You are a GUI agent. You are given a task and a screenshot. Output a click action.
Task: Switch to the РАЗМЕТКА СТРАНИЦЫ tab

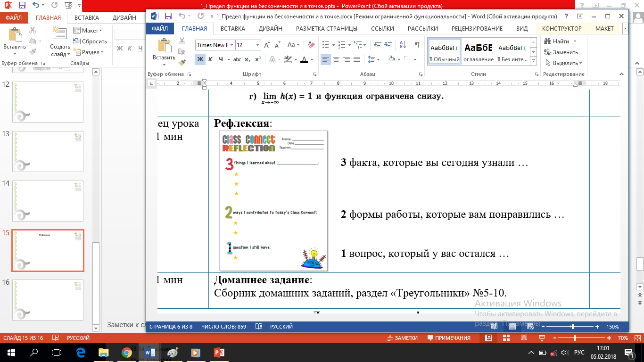tap(327, 28)
